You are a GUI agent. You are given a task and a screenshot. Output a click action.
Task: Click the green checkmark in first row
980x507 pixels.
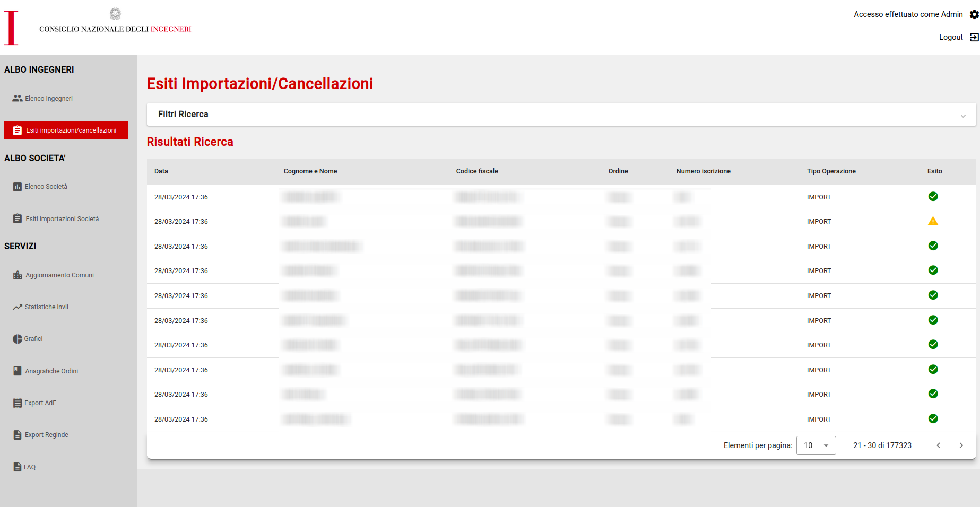(933, 197)
